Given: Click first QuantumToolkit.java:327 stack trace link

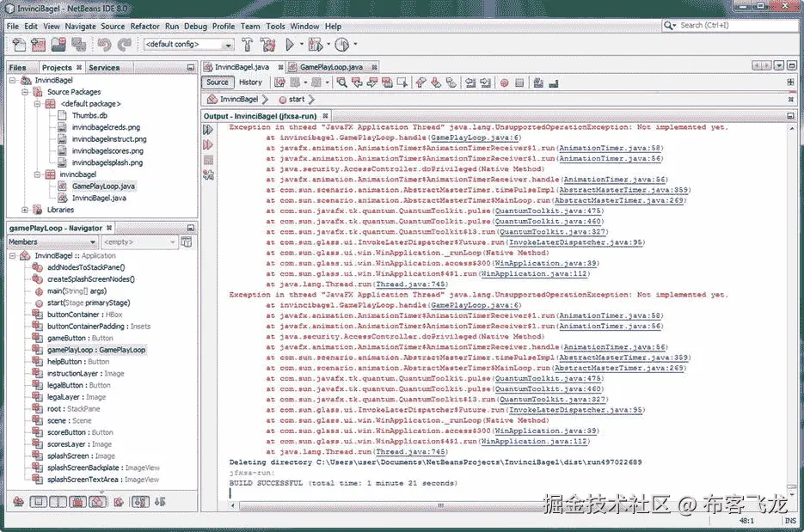Looking at the screenshot, I should coord(552,232).
